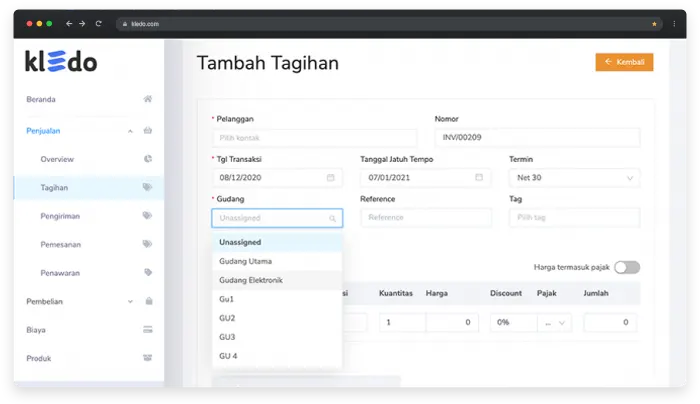Click the Kuantitas field showing 1
700x404 pixels.
click(402, 323)
